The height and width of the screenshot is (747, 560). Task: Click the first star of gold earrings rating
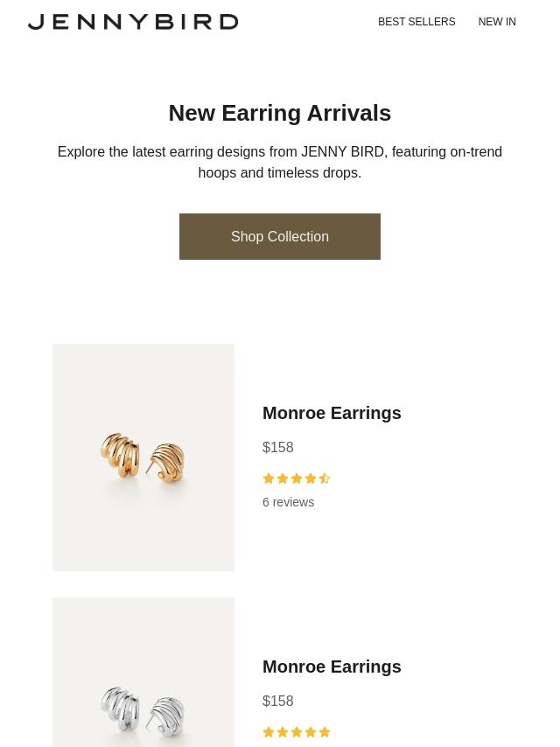pyautogui.click(x=269, y=478)
